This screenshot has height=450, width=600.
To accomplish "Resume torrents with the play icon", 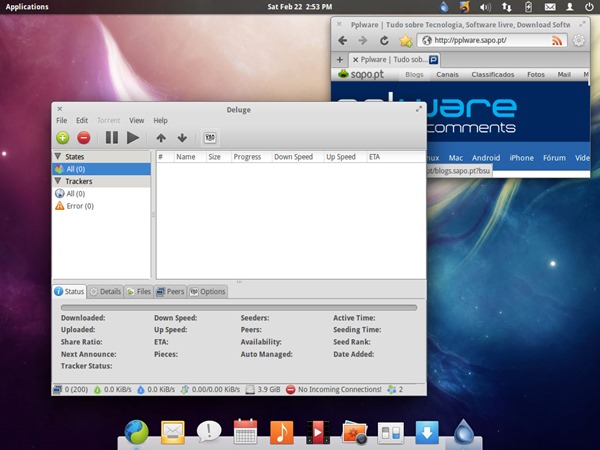I will click(133, 138).
